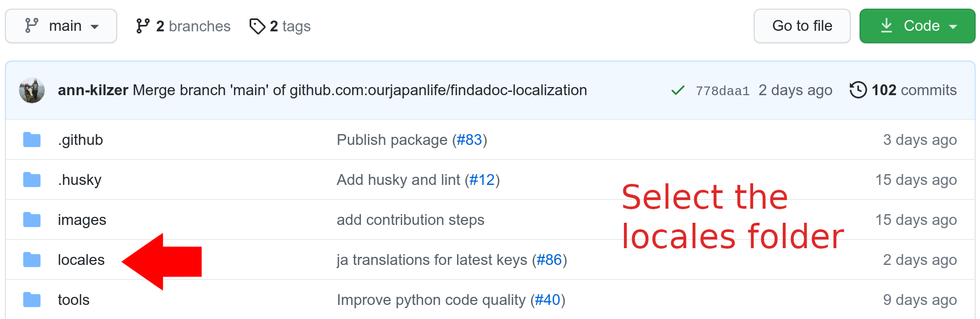Open commit hash 778daa1
980x319 pixels.
click(x=722, y=91)
